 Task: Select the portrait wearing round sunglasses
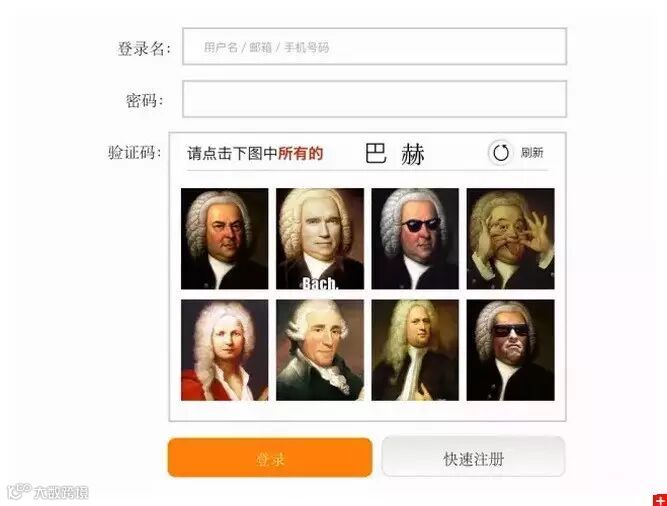click(415, 239)
